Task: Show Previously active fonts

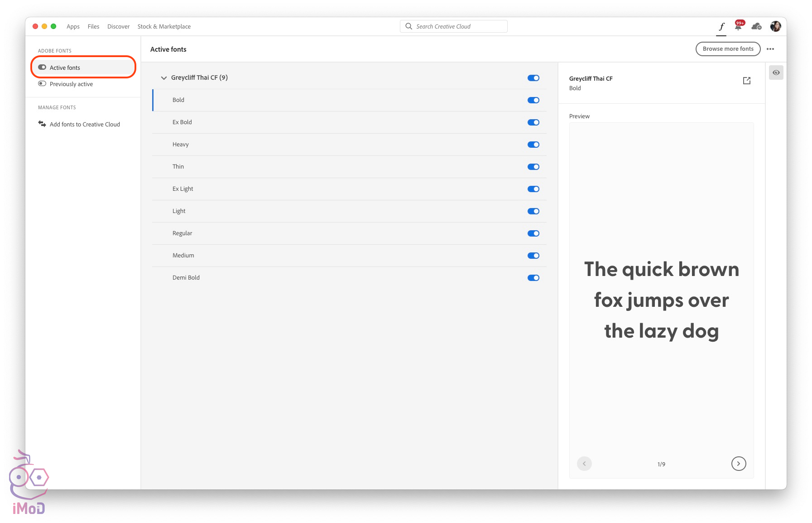Action: coord(71,84)
